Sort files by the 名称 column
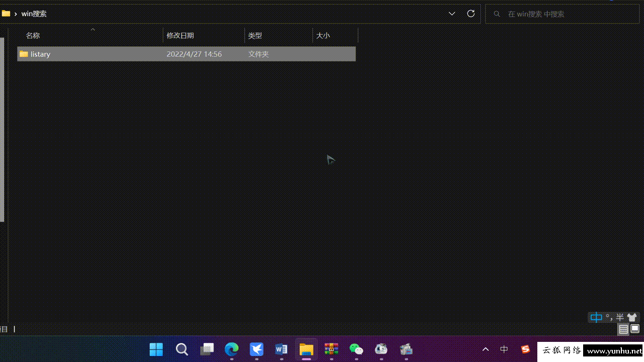Screen dimensions: 644x362 [x=33, y=35]
